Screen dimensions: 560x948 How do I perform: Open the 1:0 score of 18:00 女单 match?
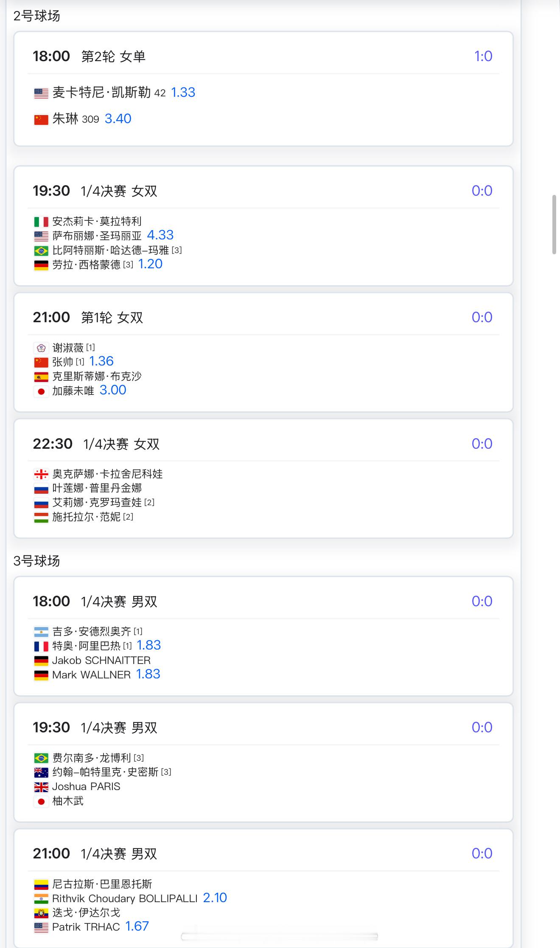coord(483,56)
